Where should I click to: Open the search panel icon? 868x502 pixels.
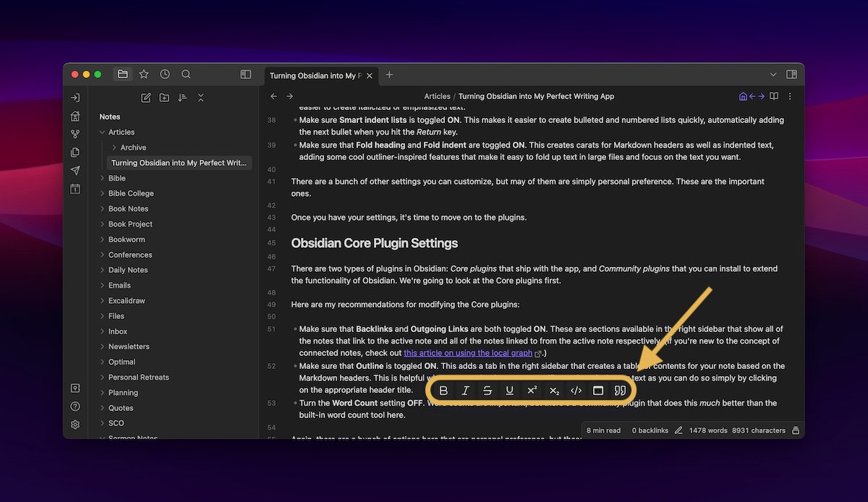pos(186,74)
